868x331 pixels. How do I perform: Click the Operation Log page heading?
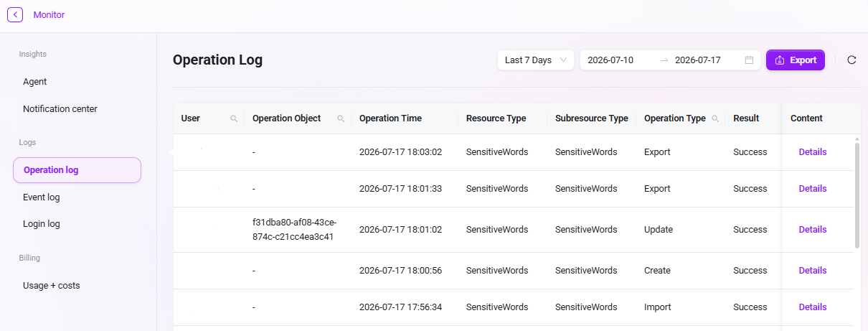click(x=217, y=60)
